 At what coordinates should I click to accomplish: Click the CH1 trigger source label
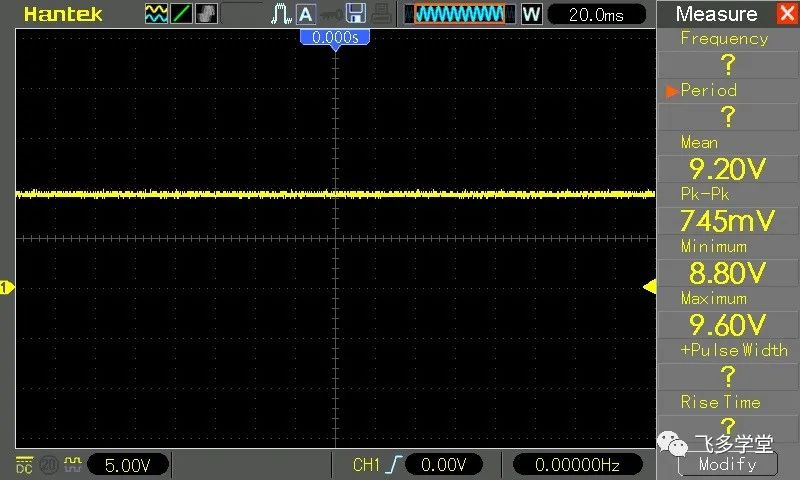pyautogui.click(x=366, y=465)
